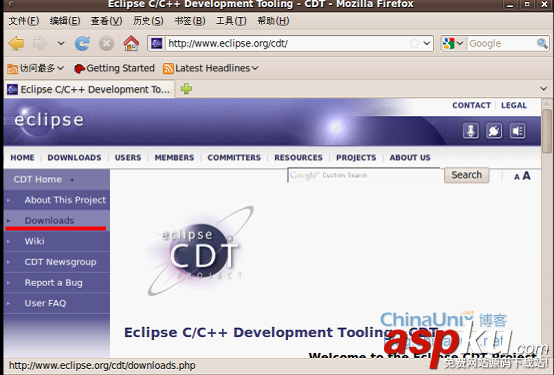Open the 书签(B) menu
This screenshot has height=375, width=554.
click(x=190, y=21)
